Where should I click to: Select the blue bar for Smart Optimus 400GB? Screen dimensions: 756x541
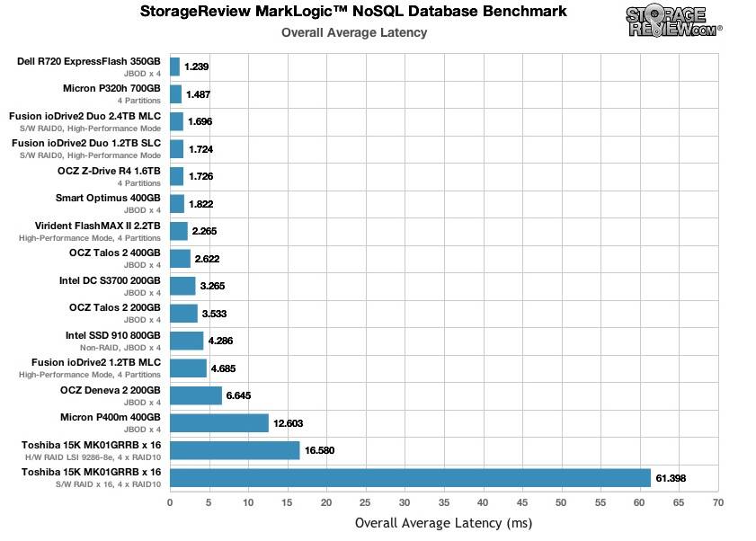point(177,203)
